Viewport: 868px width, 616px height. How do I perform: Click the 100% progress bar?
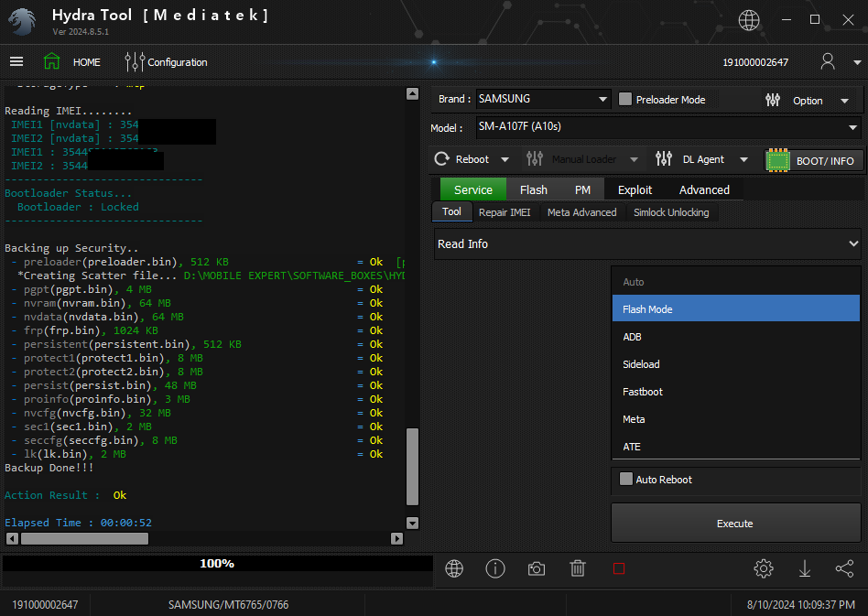coord(218,564)
